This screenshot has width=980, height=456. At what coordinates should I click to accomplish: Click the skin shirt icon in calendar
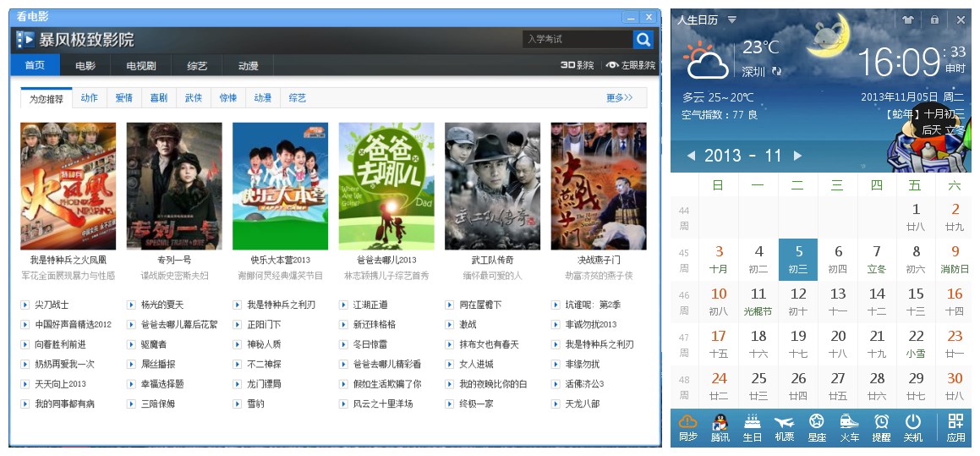[x=908, y=20]
